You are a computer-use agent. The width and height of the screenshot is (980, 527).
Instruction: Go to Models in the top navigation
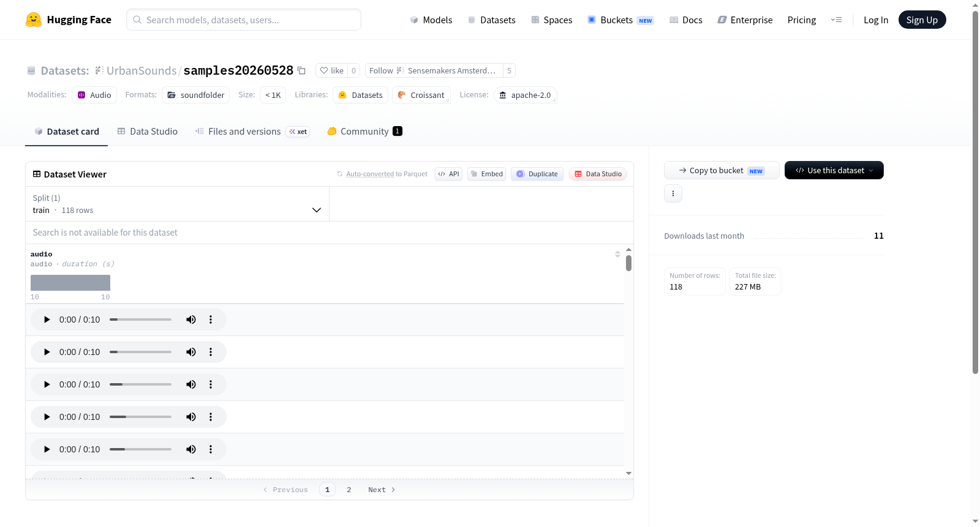click(x=431, y=20)
